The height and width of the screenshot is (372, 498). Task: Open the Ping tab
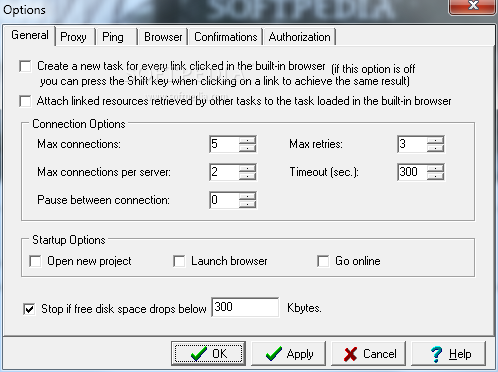point(115,37)
